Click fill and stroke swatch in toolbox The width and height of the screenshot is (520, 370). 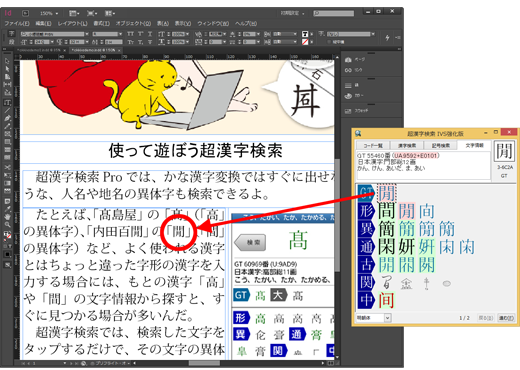(x=7, y=236)
